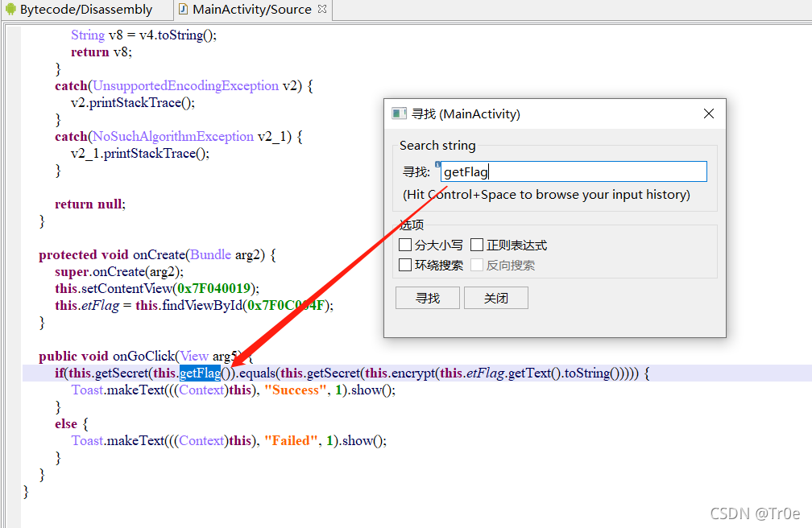Click the highlighted getFlag text in the code
812x528 pixels.
[x=200, y=373]
